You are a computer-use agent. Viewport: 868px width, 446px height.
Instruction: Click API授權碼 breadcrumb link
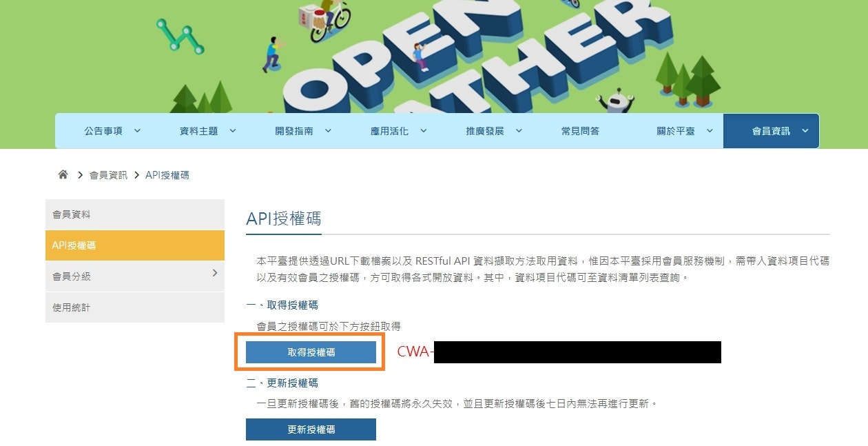tap(167, 175)
